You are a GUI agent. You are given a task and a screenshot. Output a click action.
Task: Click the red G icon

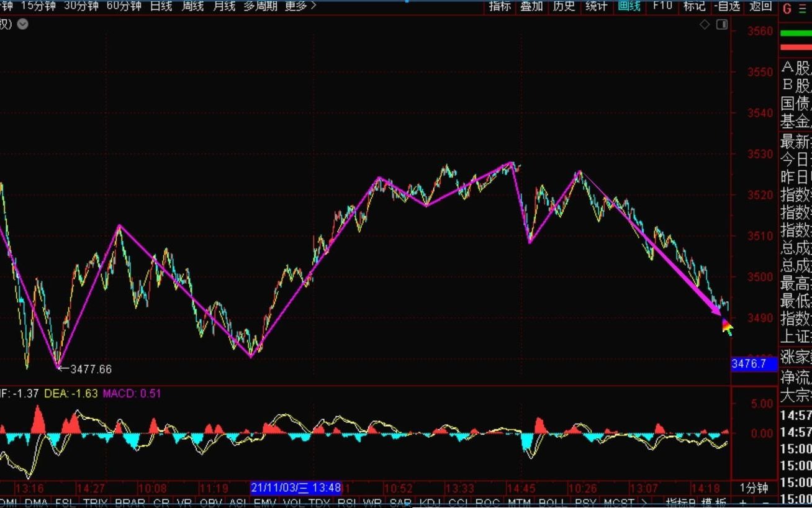tap(787, 8)
